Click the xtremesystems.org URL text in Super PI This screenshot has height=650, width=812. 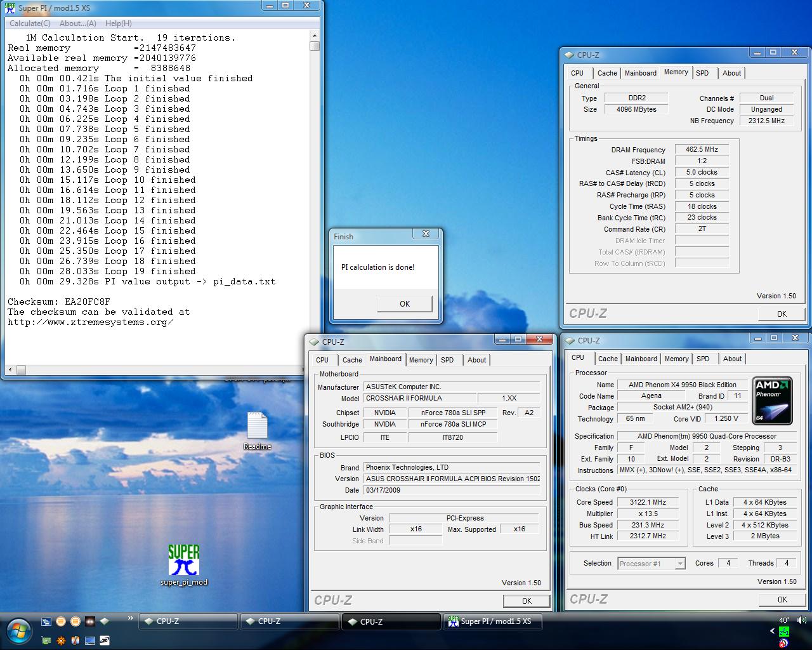click(x=90, y=322)
